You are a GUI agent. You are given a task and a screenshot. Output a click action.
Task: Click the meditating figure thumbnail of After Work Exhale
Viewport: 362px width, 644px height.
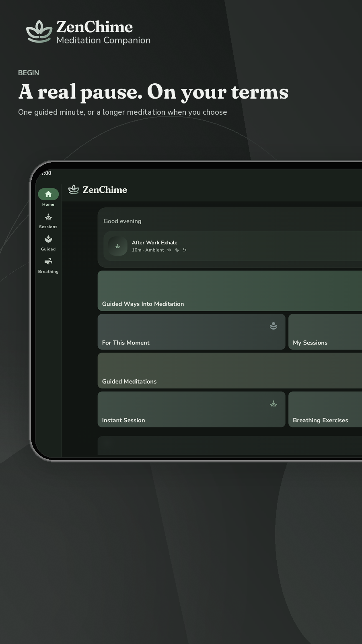(x=118, y=246)
